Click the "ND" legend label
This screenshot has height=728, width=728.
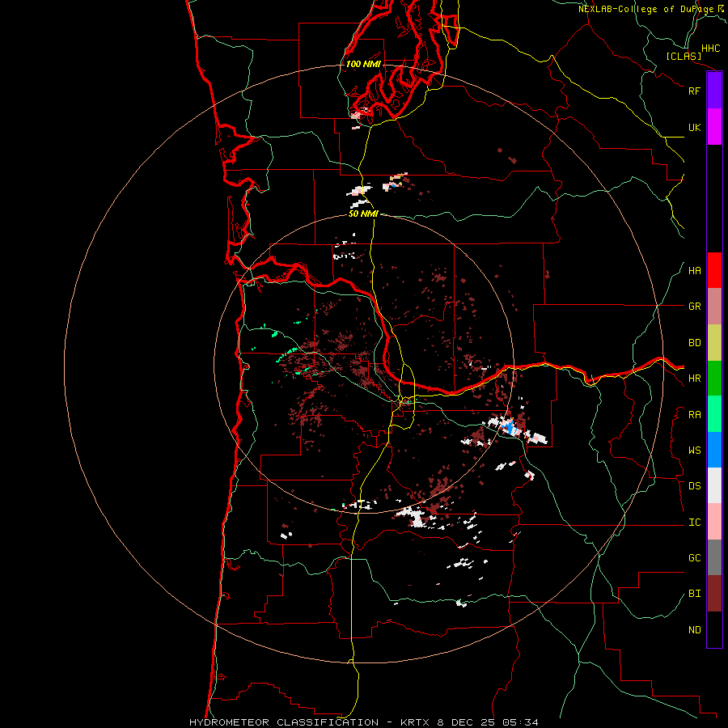pyautogui.click(x=694, y=630)
